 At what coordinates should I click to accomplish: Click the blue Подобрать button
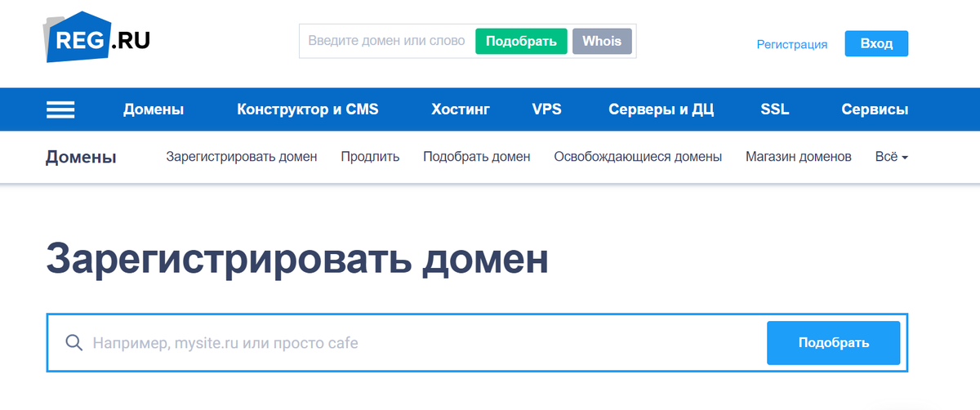point(833,343)
